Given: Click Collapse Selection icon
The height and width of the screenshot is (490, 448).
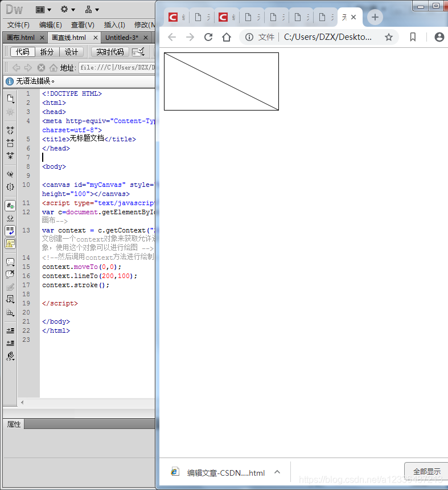Looking at the screenshot, I should pos(10,143).
